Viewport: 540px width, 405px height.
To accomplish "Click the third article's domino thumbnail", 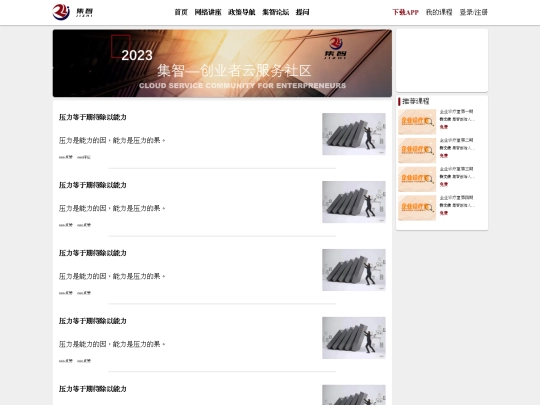I will (354, 270).
